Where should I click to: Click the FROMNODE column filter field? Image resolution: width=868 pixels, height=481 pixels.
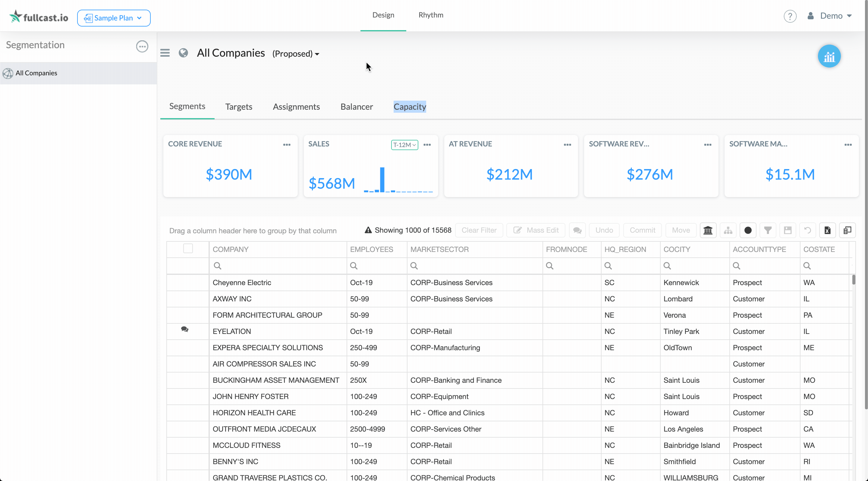click(x=572, y=266)
